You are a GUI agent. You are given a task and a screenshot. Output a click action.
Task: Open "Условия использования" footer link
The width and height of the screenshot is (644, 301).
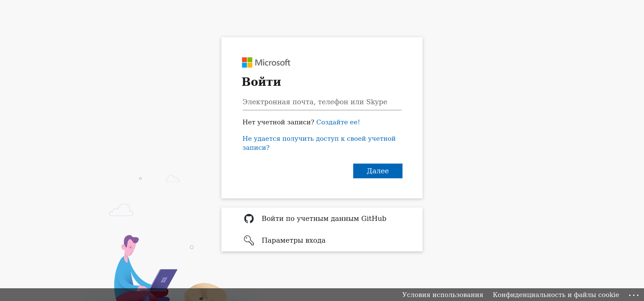point(443,295)
